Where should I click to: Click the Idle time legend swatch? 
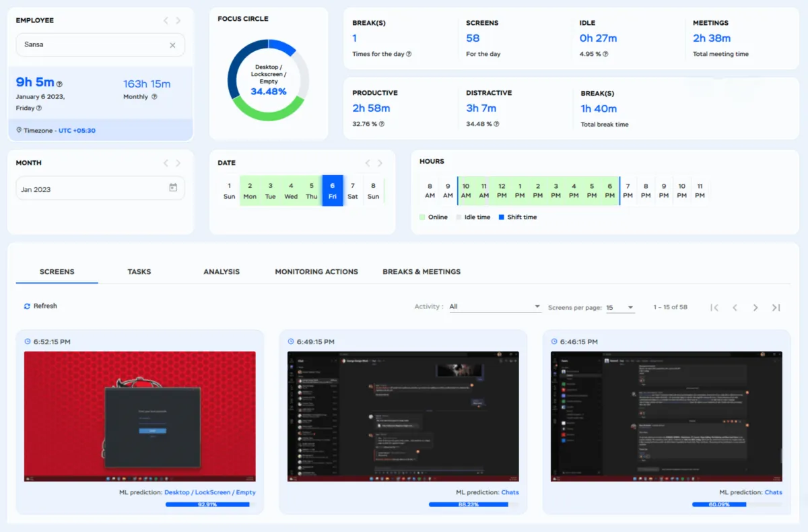point(458,217)
